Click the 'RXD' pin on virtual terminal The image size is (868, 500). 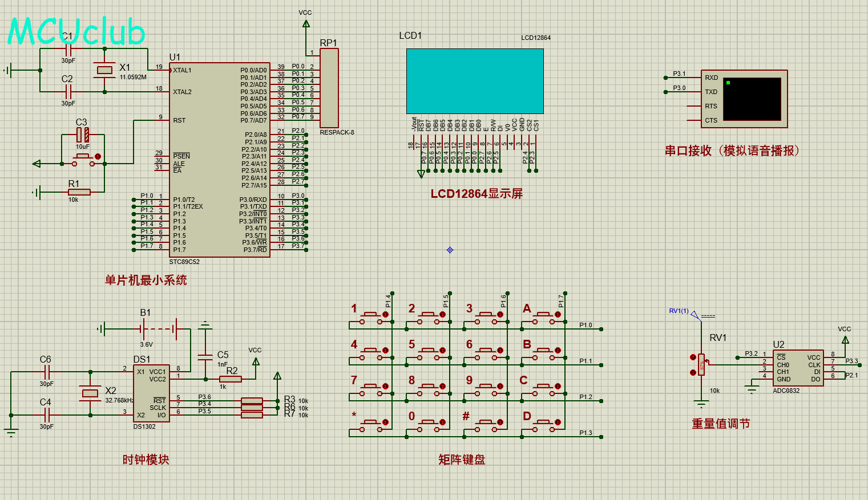711,78
